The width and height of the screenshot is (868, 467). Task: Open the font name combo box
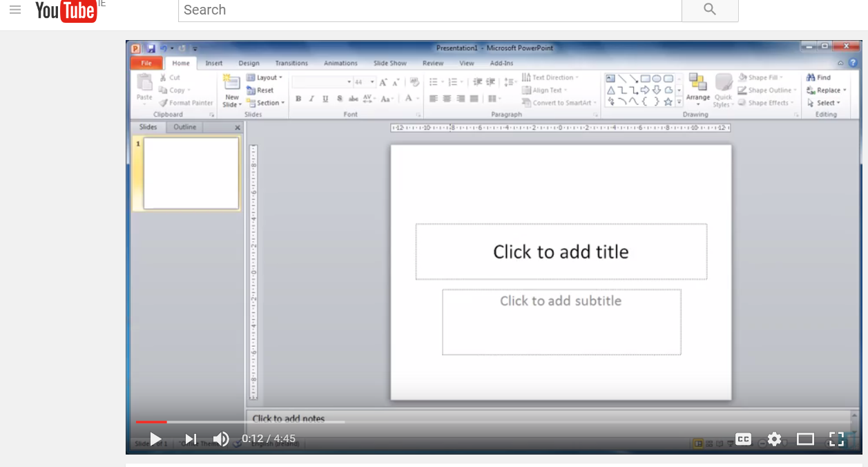click(x=322, y=82)
